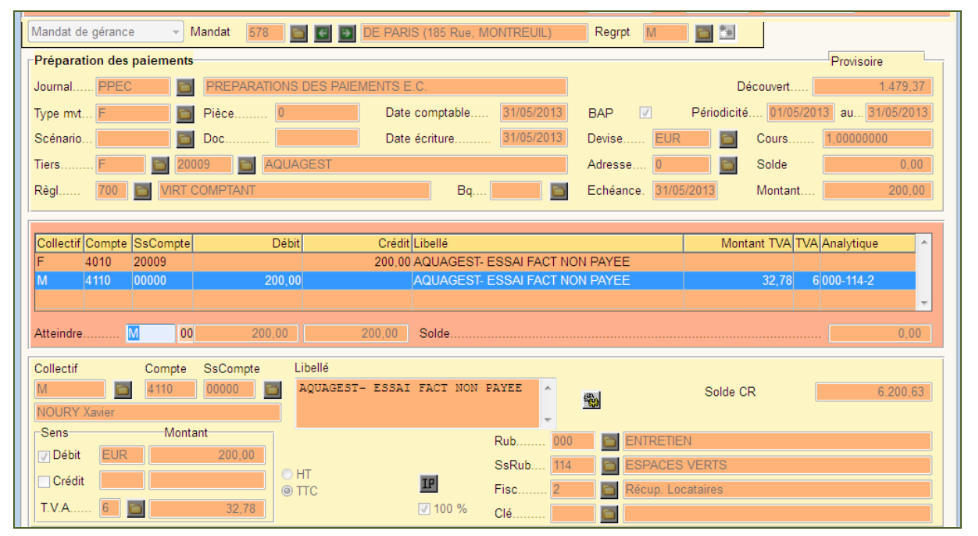Open the Règl. payment mode folder icon

pos(143,190)
